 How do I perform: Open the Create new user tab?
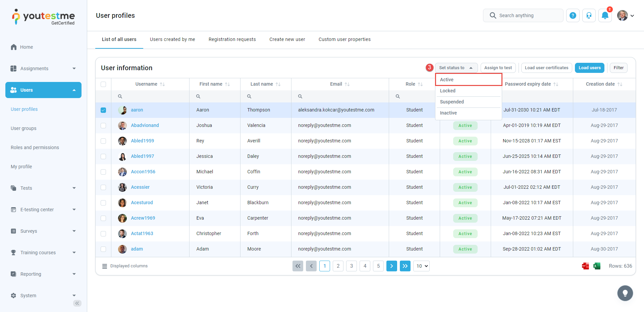click(287, 39)
